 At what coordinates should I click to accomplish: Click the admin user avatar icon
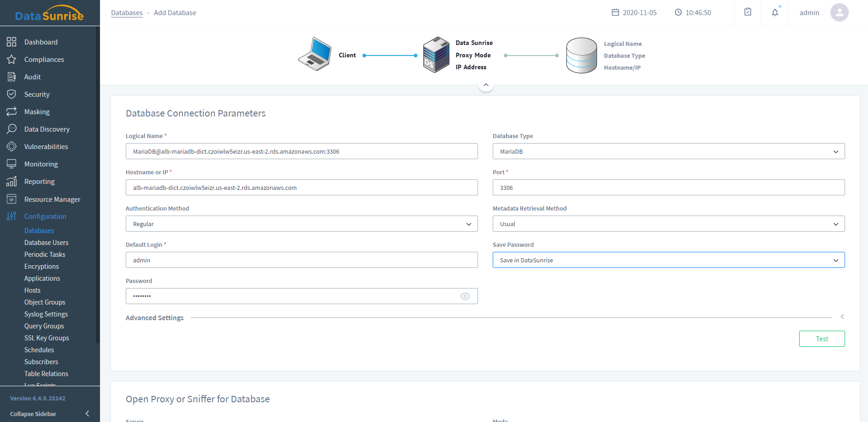coord(839,13)
